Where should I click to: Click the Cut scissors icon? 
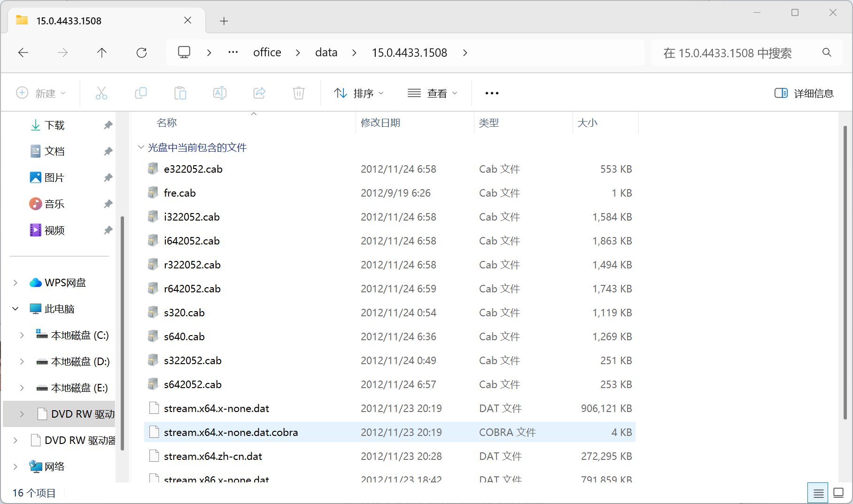(101, 93)
